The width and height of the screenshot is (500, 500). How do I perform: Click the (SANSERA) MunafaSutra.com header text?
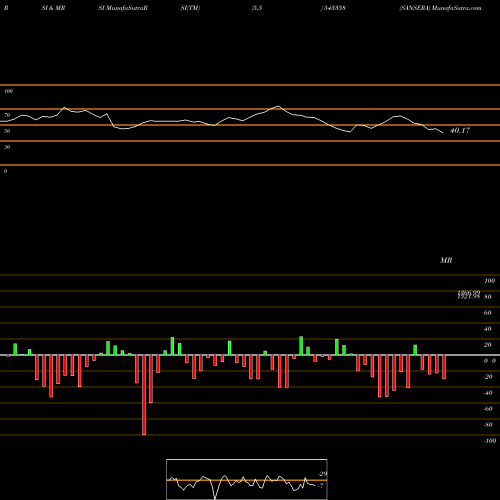440,8
